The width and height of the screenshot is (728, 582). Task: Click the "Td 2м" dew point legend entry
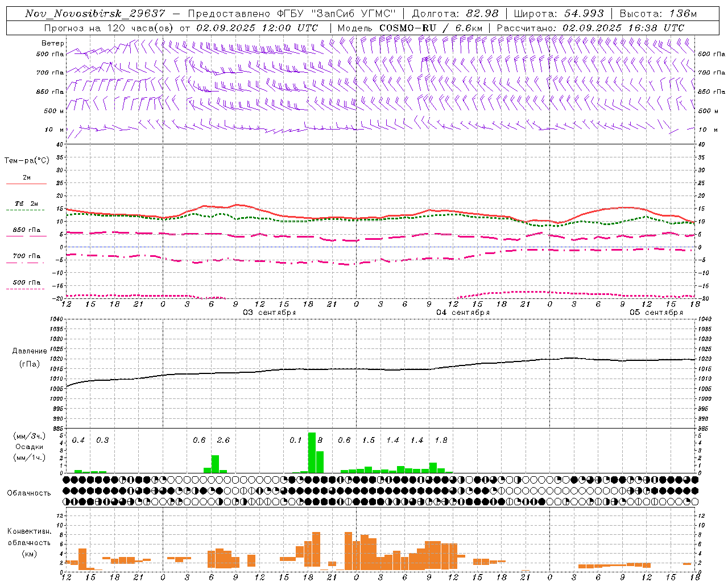pos(26,203)
